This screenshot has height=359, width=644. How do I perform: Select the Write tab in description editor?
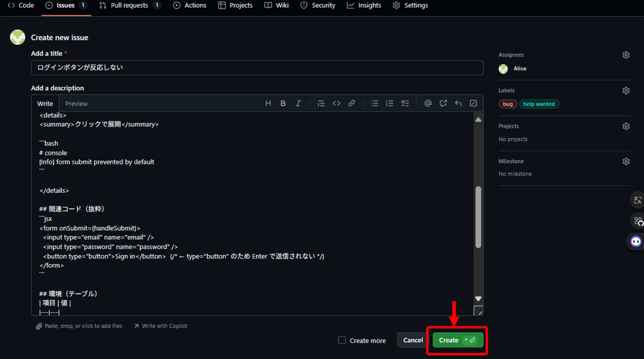(x=45, y=104)
